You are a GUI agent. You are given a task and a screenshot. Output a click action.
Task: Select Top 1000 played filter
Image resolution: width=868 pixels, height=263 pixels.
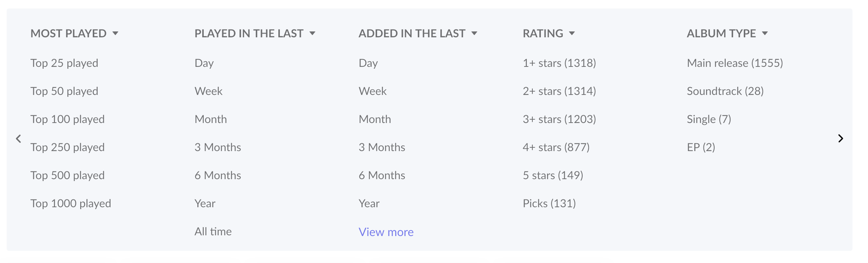click(x=71, y=204)
